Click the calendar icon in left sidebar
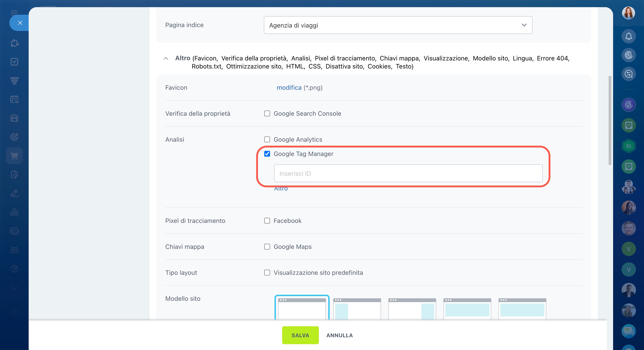This screenshot has width=644, height=350. point(14,99)
